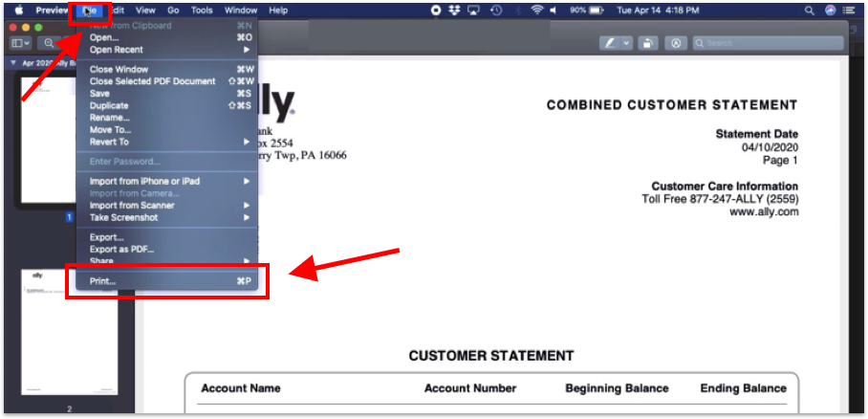Open the Go menu

point(173,10)
